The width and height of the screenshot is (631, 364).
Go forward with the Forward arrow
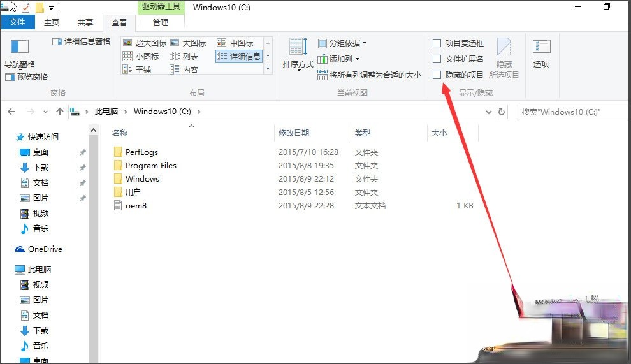31,112
